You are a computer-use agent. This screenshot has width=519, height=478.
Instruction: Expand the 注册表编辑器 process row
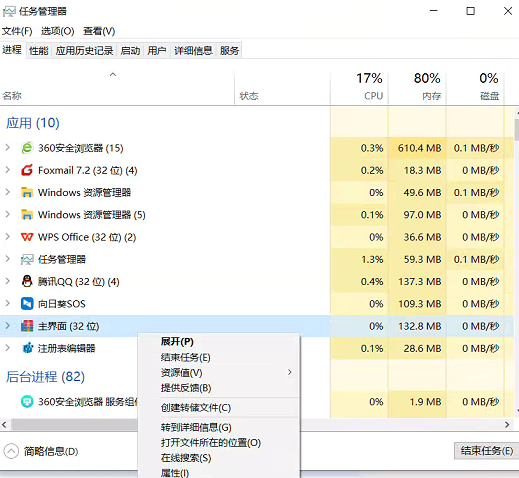coord(8,348)
